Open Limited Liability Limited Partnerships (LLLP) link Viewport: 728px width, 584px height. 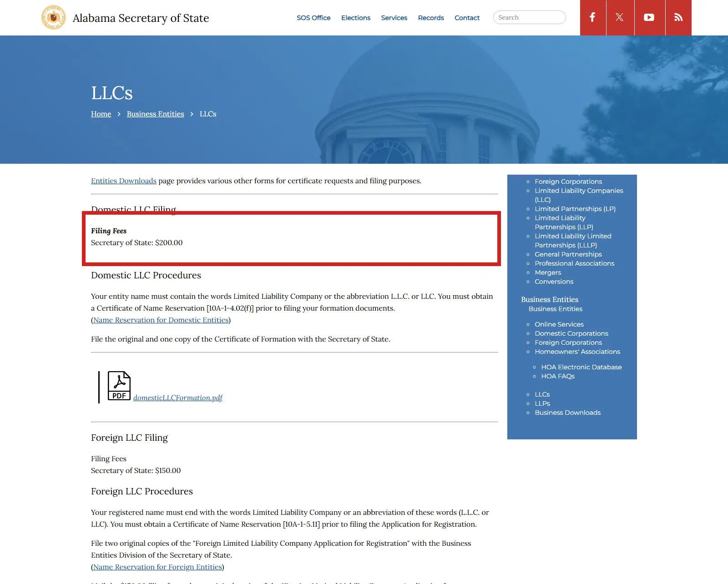pyautogui.click(x=573, y=241)
